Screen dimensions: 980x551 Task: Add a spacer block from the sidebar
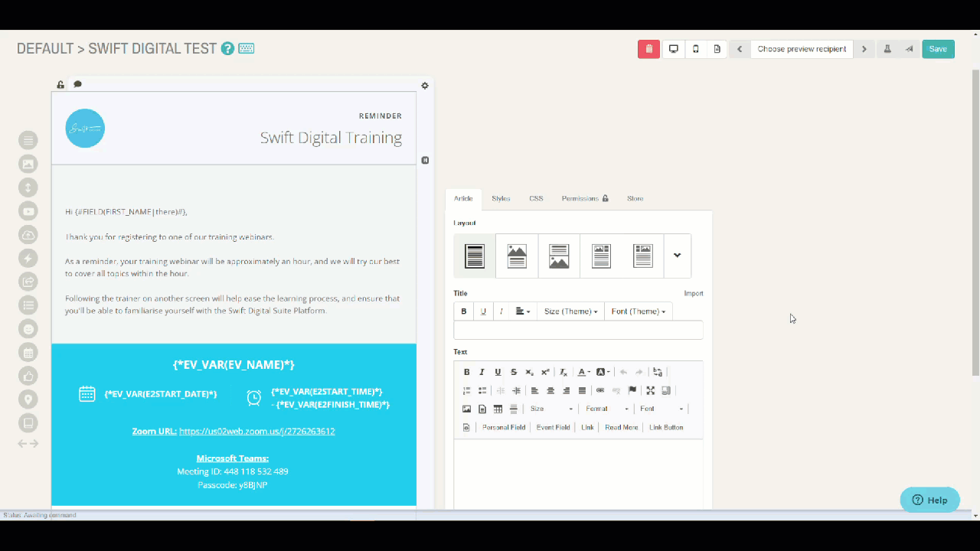[28, 187]
